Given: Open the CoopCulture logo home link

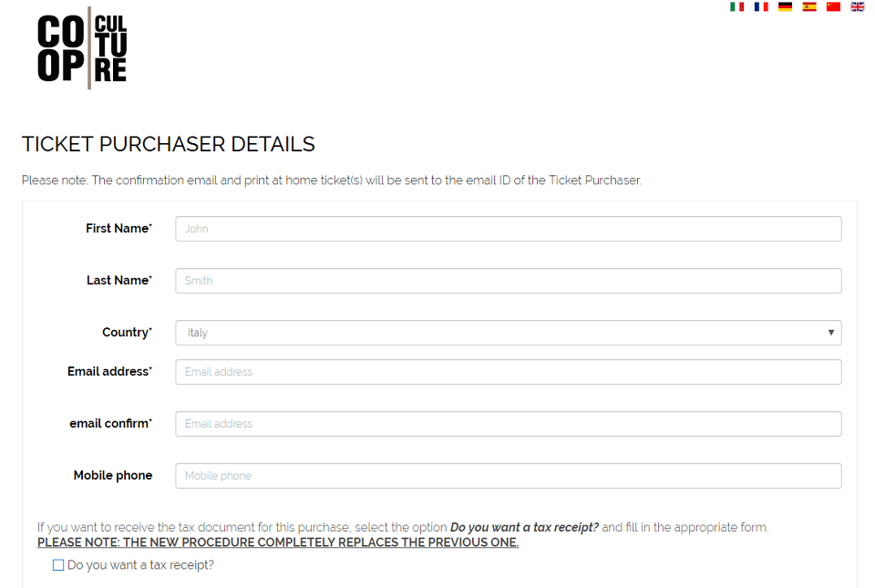Looking at the screenshot, I should point(82,48).
